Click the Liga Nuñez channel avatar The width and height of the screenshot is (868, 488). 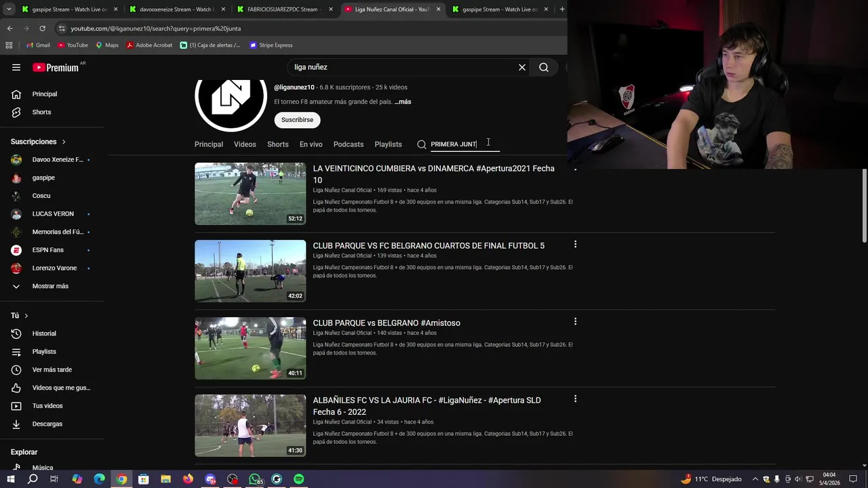pos(231,102)
